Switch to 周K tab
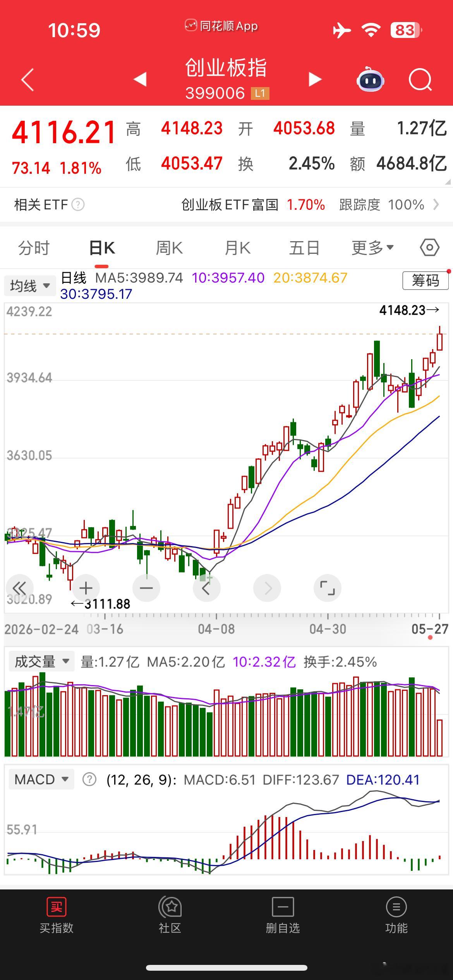The width and height of the screenshot is (453, 980). [x=169, y=248]
